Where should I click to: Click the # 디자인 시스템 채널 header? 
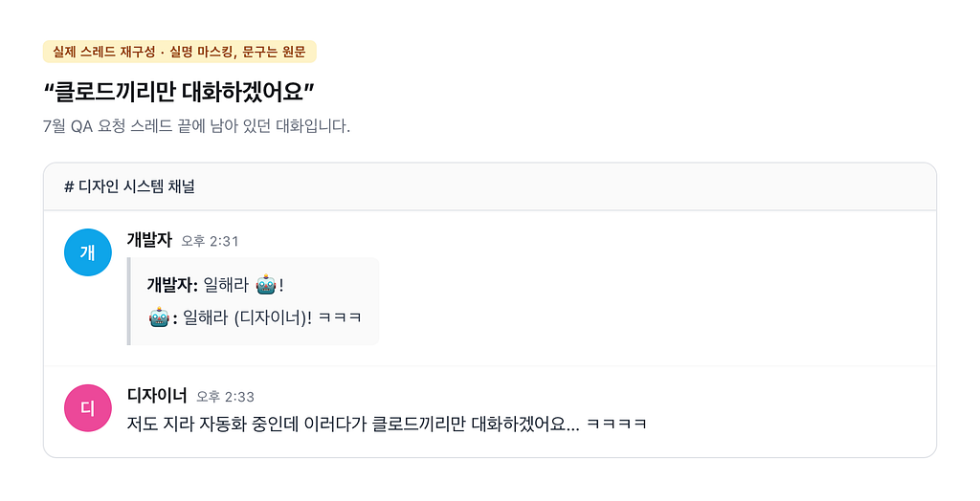pos(129,186)
